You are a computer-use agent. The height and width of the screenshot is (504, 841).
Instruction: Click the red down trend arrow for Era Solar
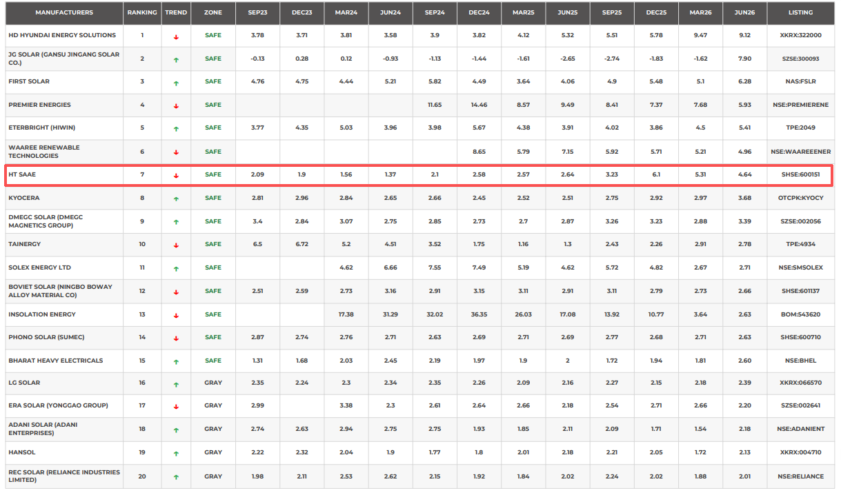click(176, 406)
